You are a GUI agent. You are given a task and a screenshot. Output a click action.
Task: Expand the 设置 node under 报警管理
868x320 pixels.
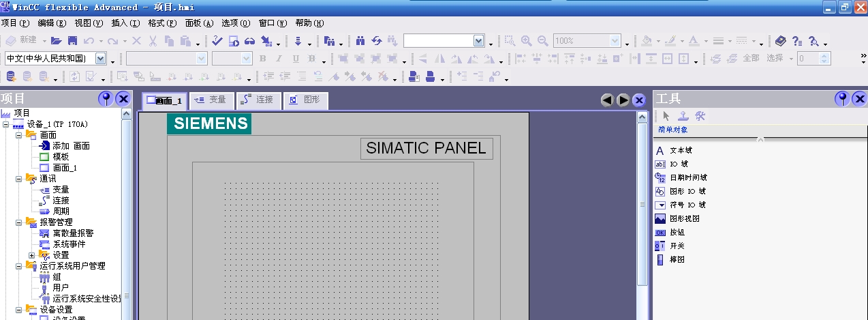coord(31,255)
